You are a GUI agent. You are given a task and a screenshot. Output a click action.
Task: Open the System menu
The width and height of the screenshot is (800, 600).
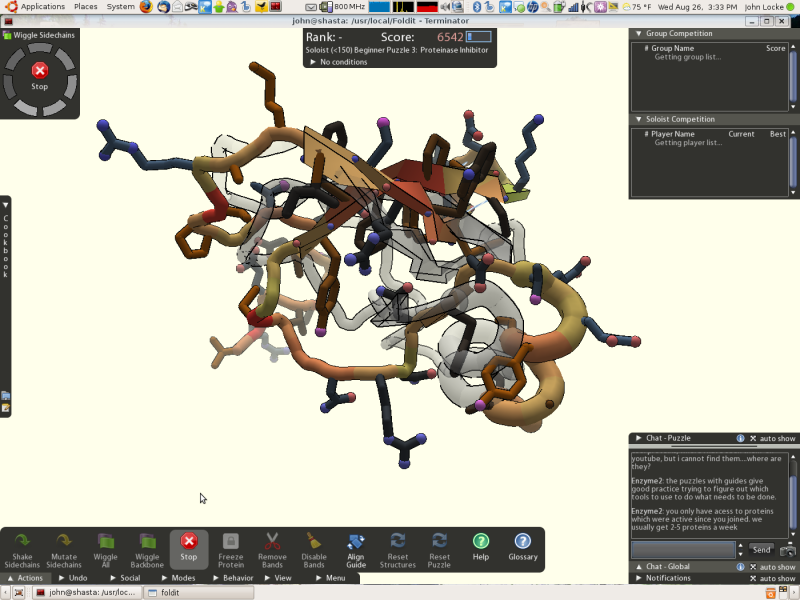[120, 7]
